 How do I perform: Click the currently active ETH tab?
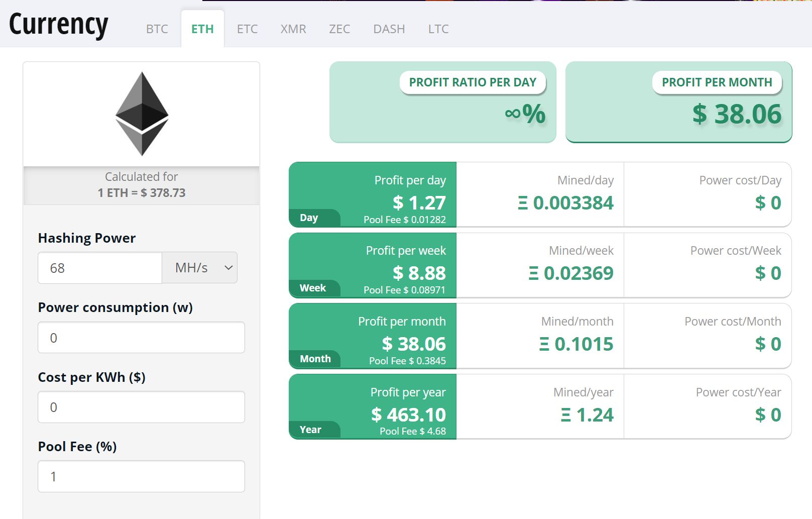click(202, 29)
